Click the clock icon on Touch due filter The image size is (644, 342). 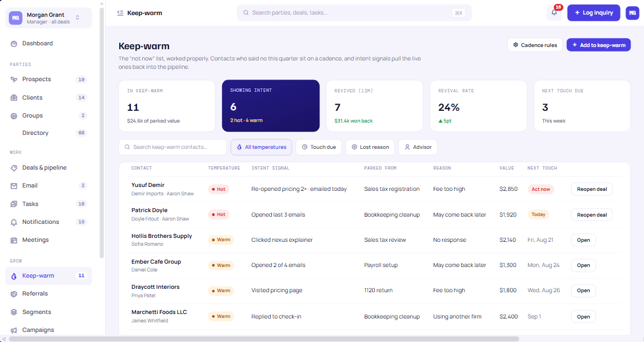tap(304, 147)
